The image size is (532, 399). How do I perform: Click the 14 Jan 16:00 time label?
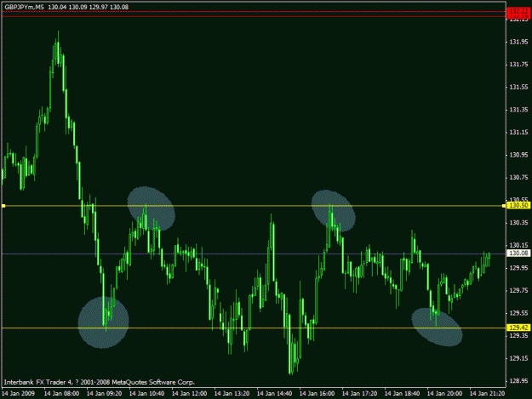pos(317,394)
